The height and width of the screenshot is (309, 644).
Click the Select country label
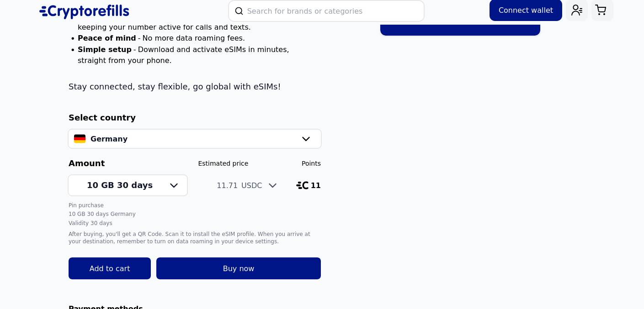pos(102,118)
